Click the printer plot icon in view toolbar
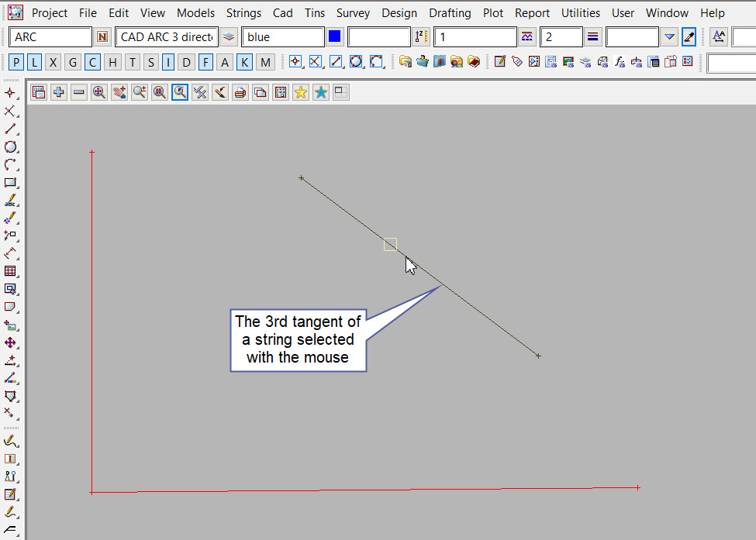The height and width of the screenshot is (540, 756). coord(240,93)
